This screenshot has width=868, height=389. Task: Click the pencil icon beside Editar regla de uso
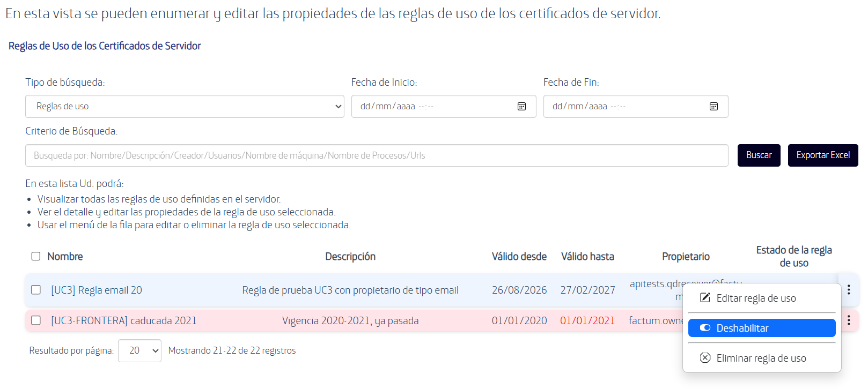pos(705,298)
